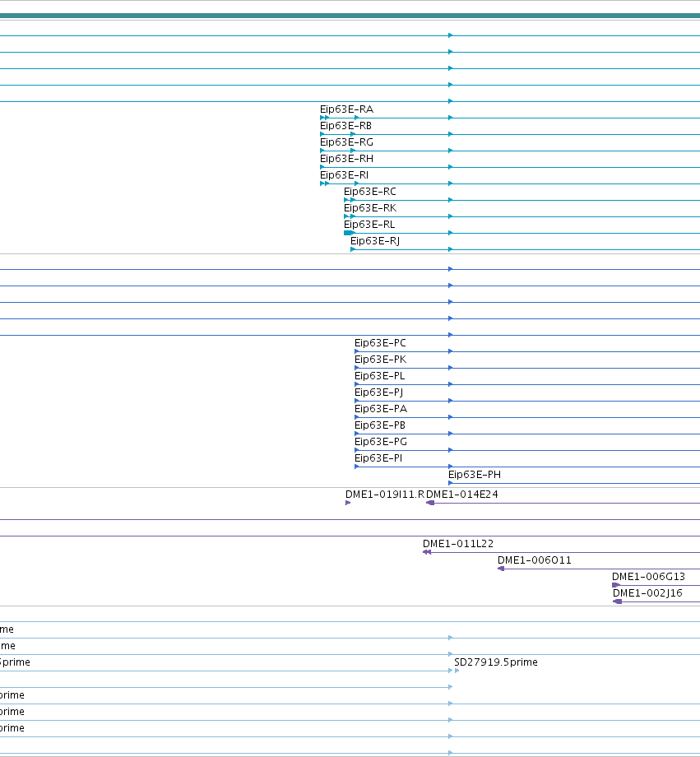The image size is (700, 757).
Task: Click the reverse arrow of DME1-006O11
Action: [x=501, y=569]
